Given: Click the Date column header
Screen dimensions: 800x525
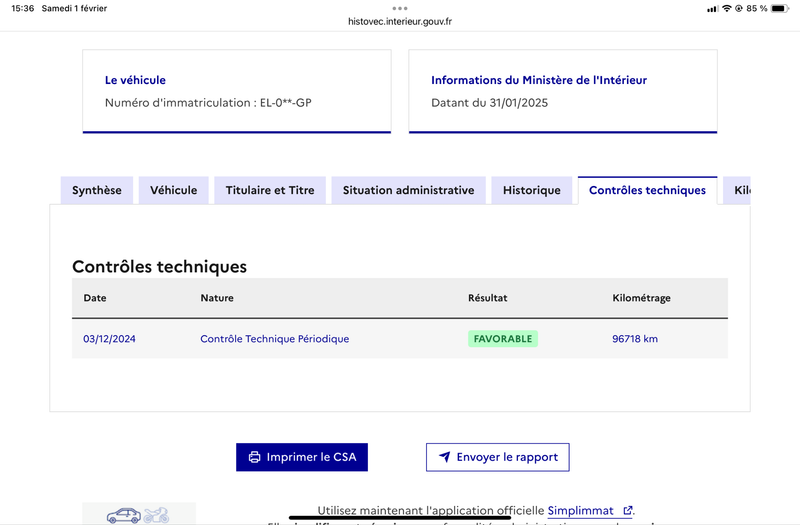Looking at the screenshot, I should tap(95, 298).
